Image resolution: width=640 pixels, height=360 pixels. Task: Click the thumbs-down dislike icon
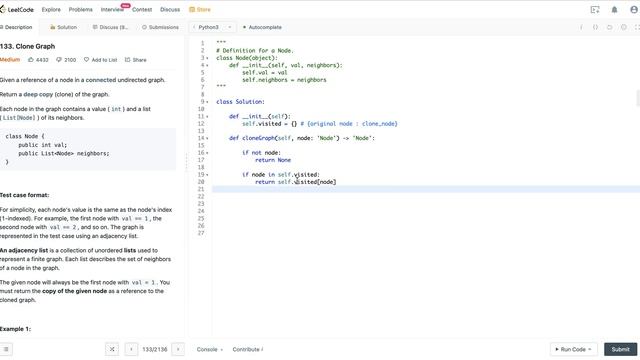[x=59, y=60]
